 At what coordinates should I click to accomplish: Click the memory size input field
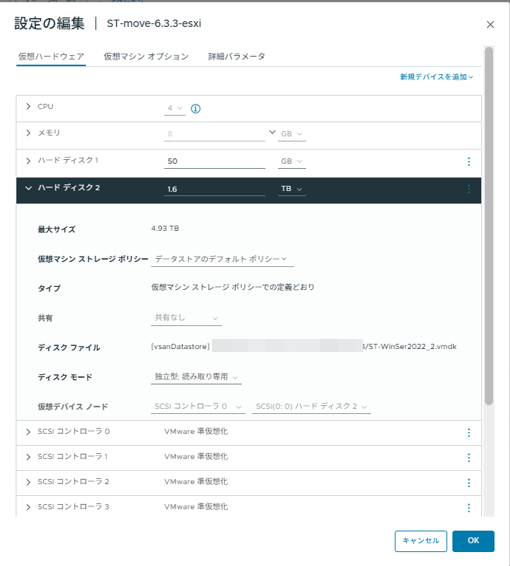coord(215,134)
